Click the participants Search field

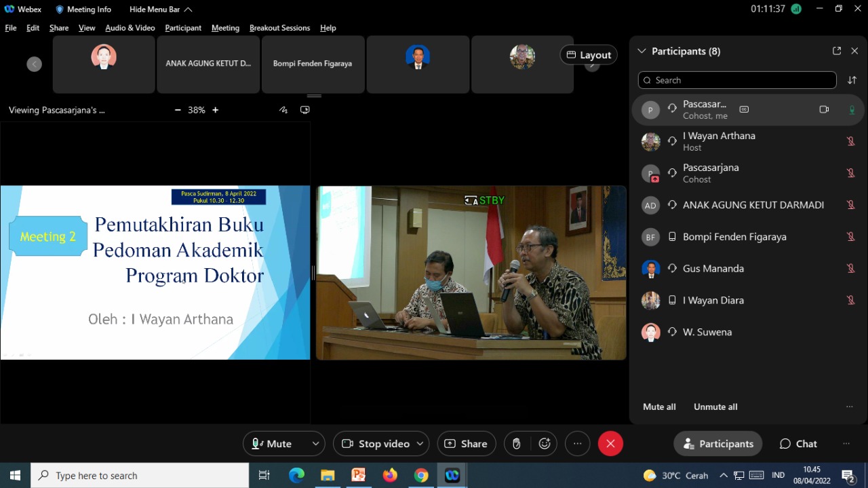coord(736,80)
